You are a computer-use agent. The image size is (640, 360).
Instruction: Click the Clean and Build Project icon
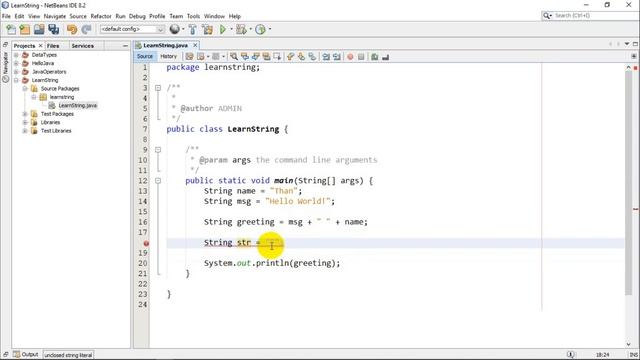pos(207,29)
